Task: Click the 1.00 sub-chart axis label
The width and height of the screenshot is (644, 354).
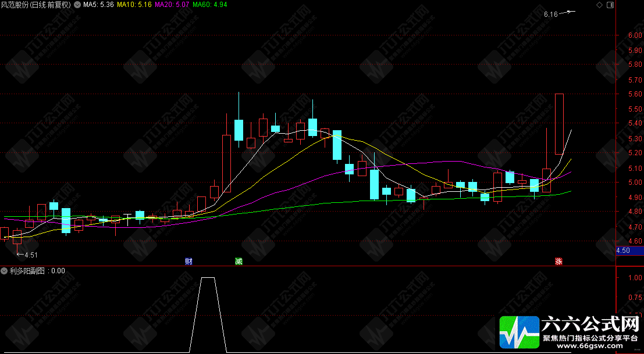Action: (635, 278)
